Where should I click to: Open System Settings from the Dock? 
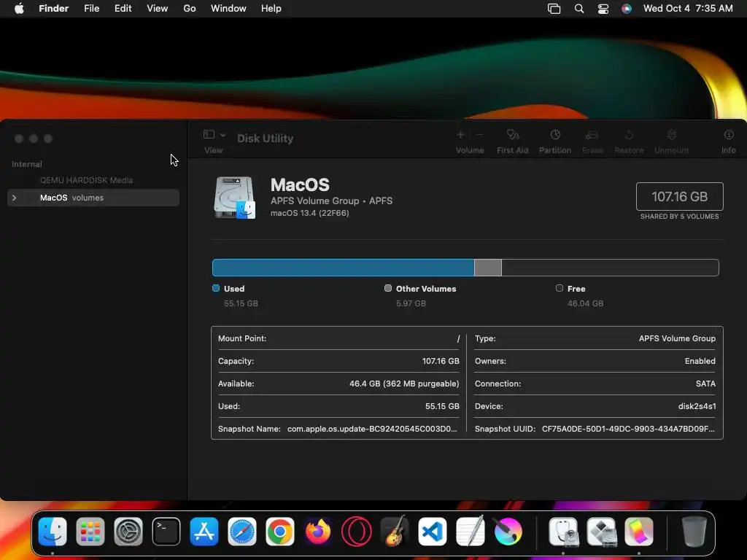128,532
